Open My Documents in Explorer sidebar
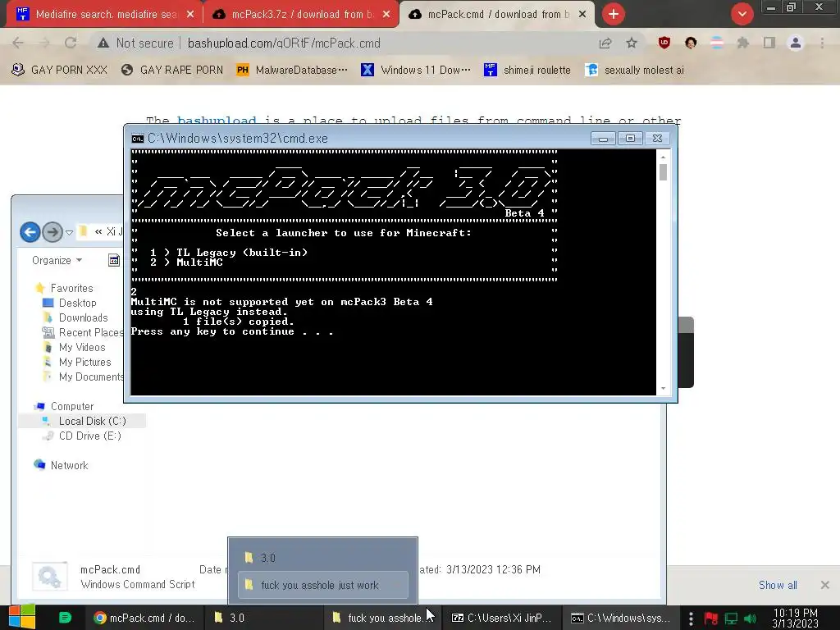This screenshot has width=840, height=630. pos(83,377)
